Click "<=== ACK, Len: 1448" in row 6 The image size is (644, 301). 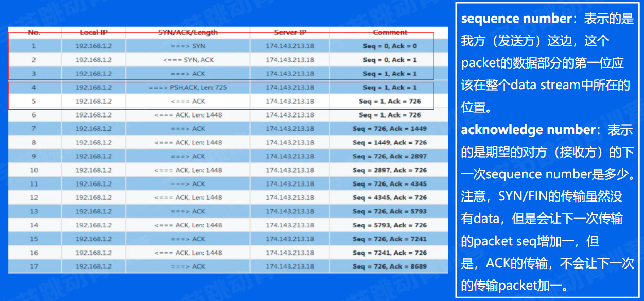click(188, 115)
